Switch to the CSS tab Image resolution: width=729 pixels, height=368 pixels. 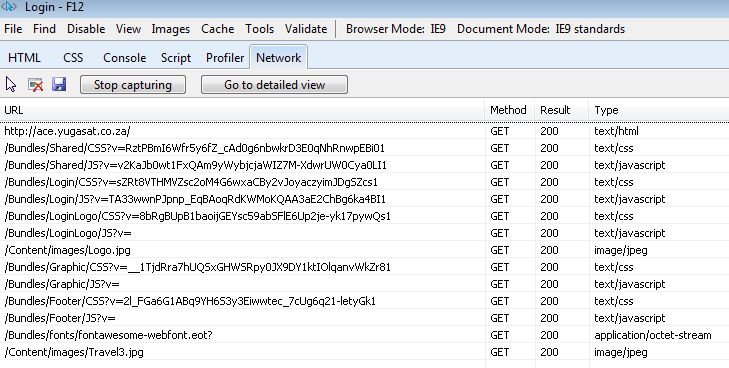[x=73, y=58]
